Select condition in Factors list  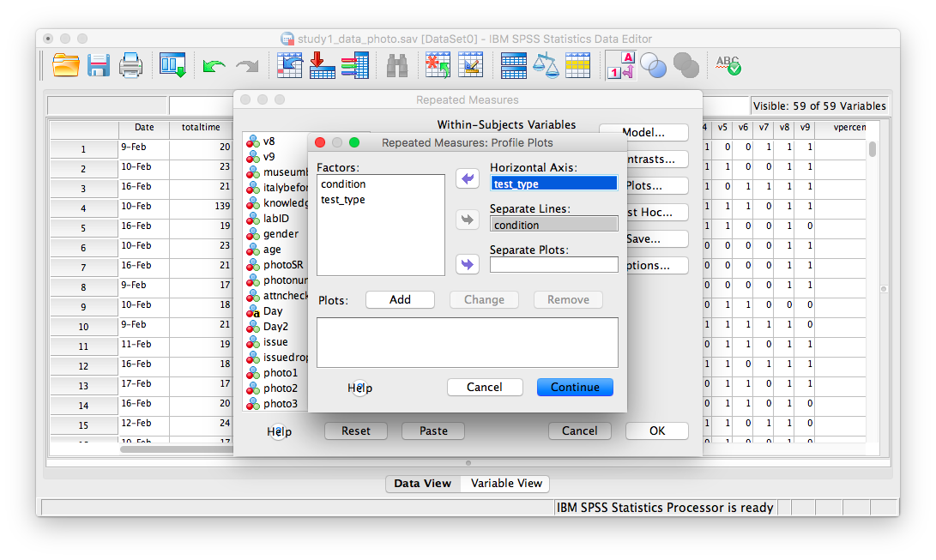tap(380, 184)
